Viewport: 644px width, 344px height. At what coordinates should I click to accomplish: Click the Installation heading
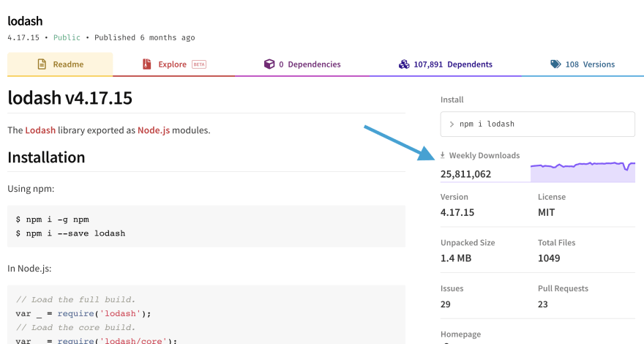[x=46, y=157]
